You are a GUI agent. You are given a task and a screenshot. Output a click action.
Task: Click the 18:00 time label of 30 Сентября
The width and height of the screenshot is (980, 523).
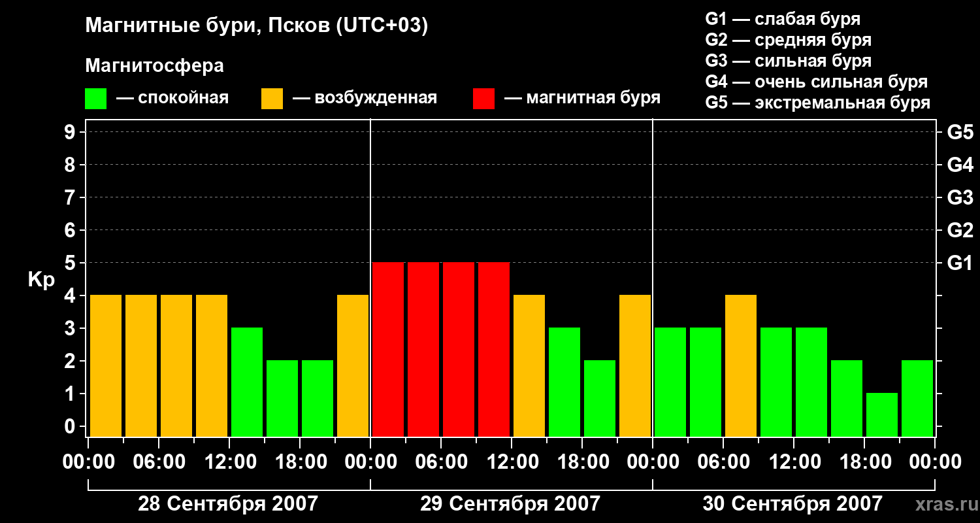[x=864, y=462]
